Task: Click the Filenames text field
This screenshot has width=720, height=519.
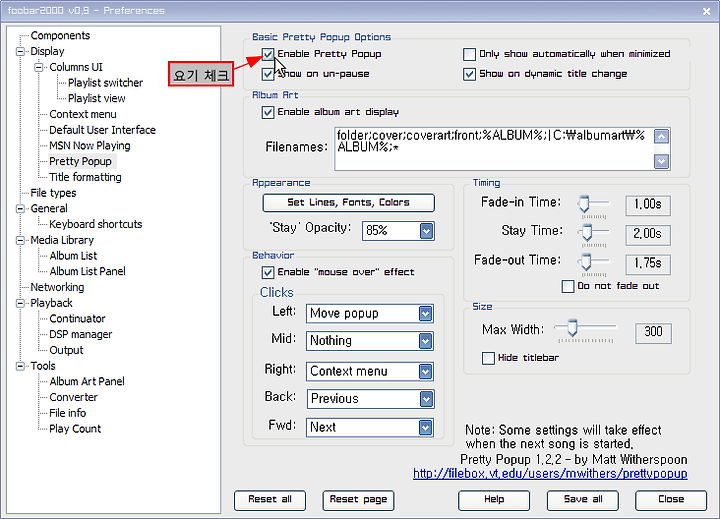Action: pyautogui.click(x=494, y=149)
